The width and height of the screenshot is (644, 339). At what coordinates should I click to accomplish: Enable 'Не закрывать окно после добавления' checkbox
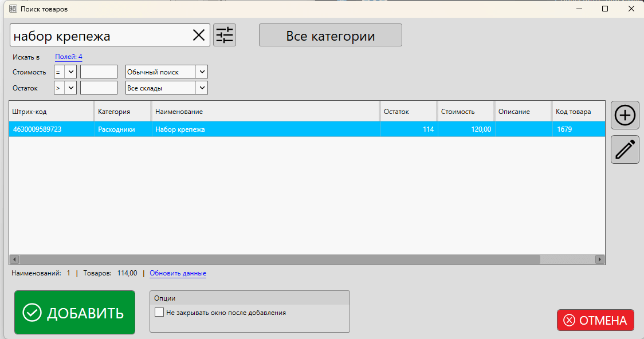coord(159,313)
